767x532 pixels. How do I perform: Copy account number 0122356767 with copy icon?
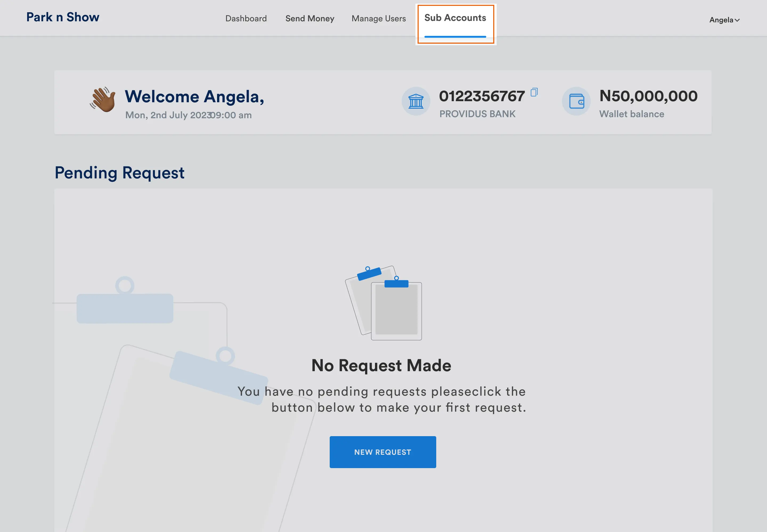534,92
